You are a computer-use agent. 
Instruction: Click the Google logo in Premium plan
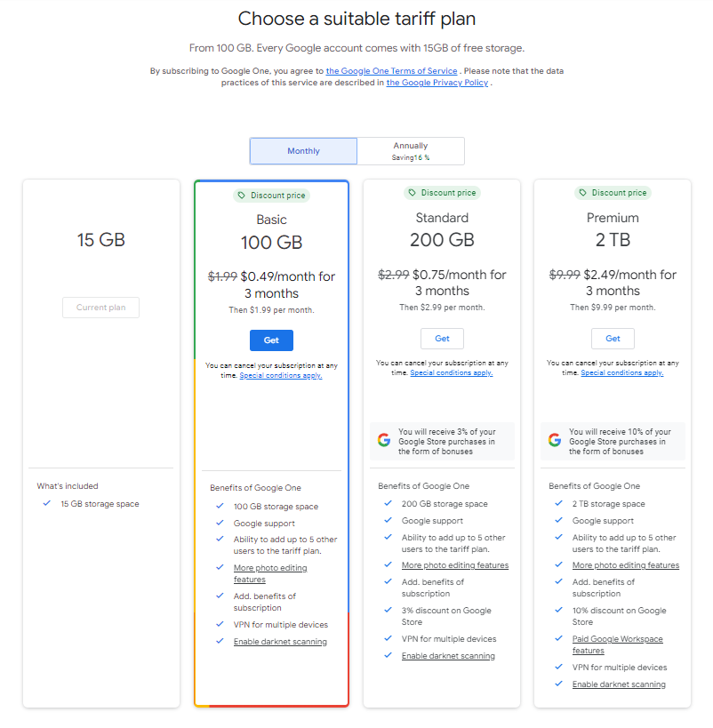555,440
